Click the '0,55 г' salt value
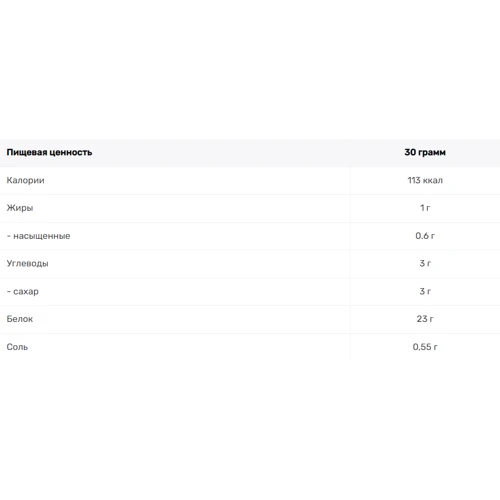500x500 pixels. tap(425, 347)
